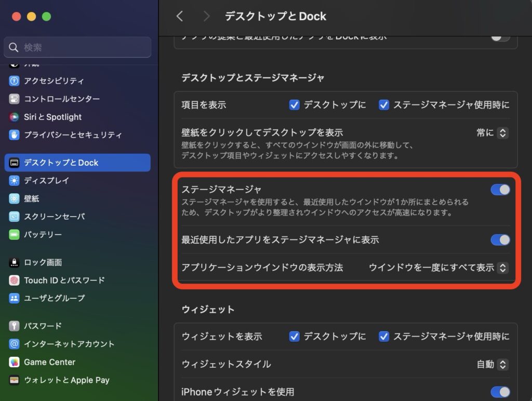Click the 壁紙 icon in sidebar
532x401 pixels.
pos(14,199)
